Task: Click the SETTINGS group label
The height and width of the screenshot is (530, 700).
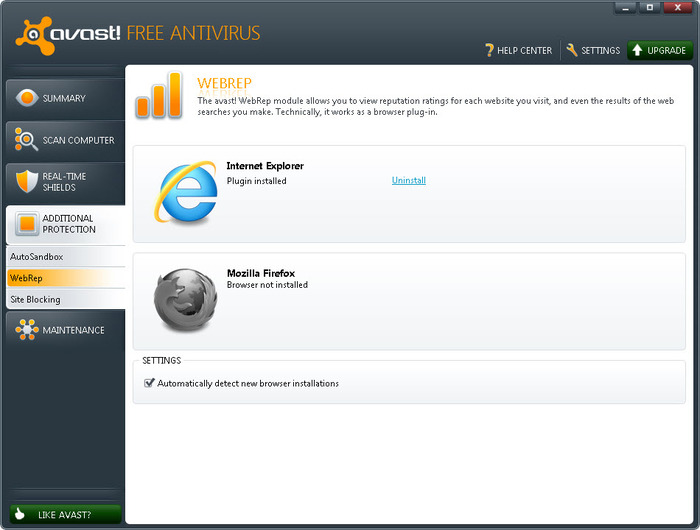Action: tap(162, 360)
